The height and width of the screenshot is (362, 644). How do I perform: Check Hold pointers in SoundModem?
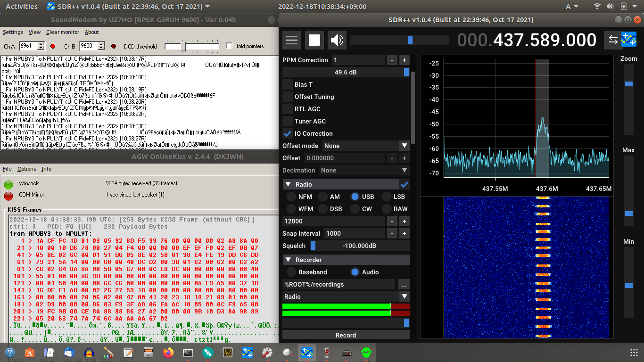point(230,46)
